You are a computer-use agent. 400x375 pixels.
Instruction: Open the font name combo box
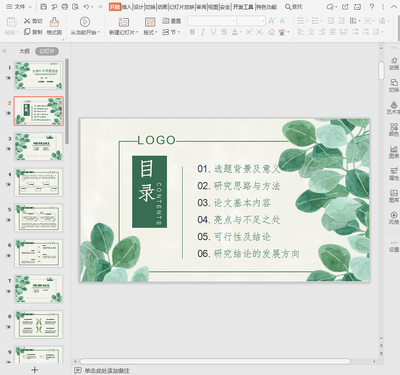tap(212, 21)
